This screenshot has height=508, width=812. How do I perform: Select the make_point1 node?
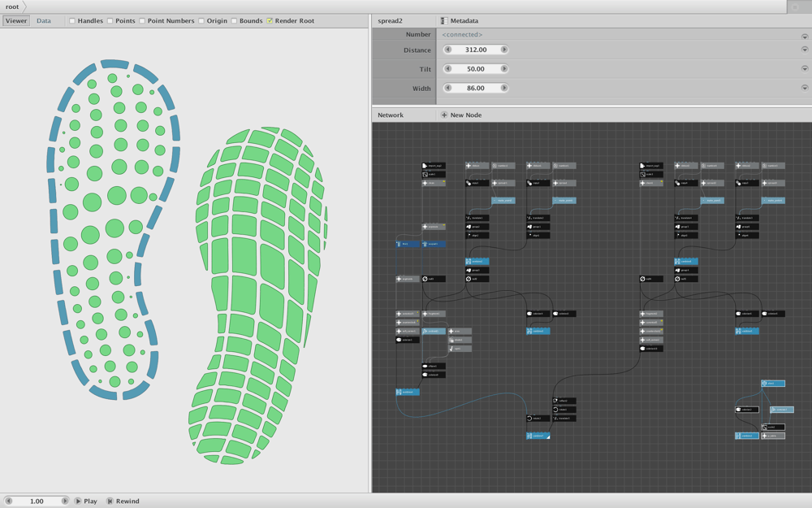(x=564, y=200)
